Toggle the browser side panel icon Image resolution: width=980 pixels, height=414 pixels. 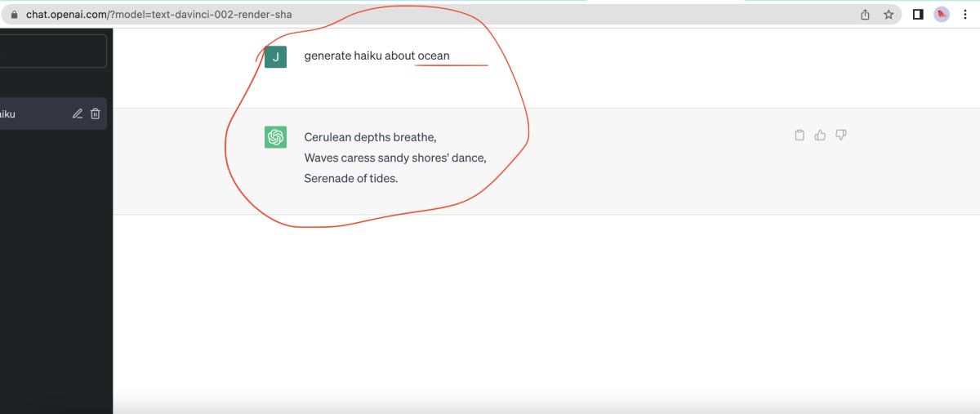pos(918,15)
